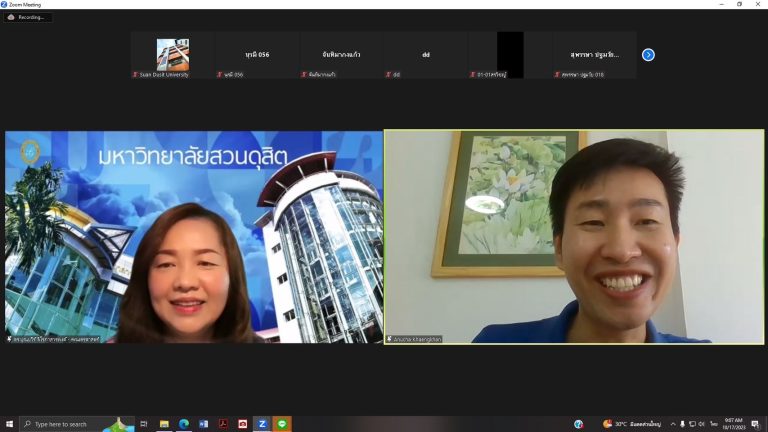Launch Microsoft Edge from the taskbar

pos(184,424)
